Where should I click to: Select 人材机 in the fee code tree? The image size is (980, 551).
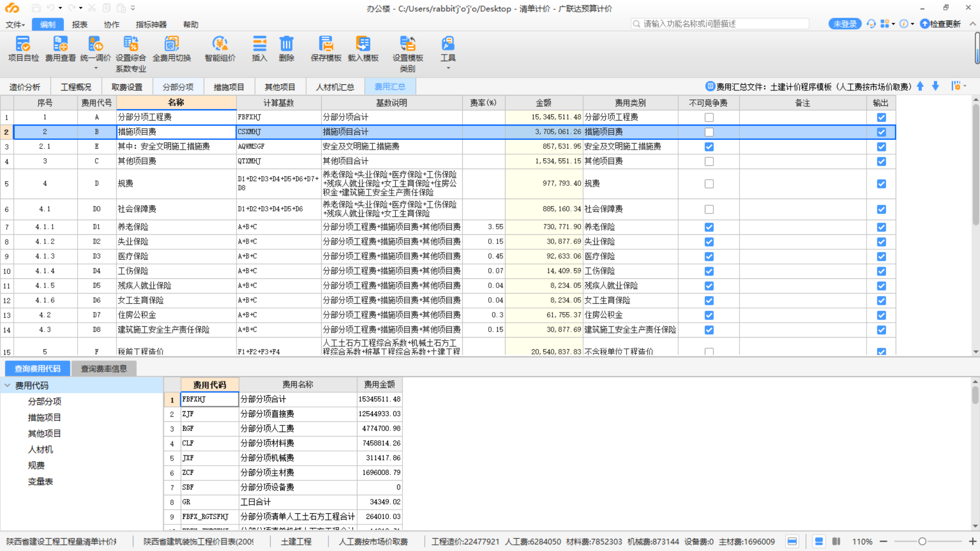tap(40, 449)
